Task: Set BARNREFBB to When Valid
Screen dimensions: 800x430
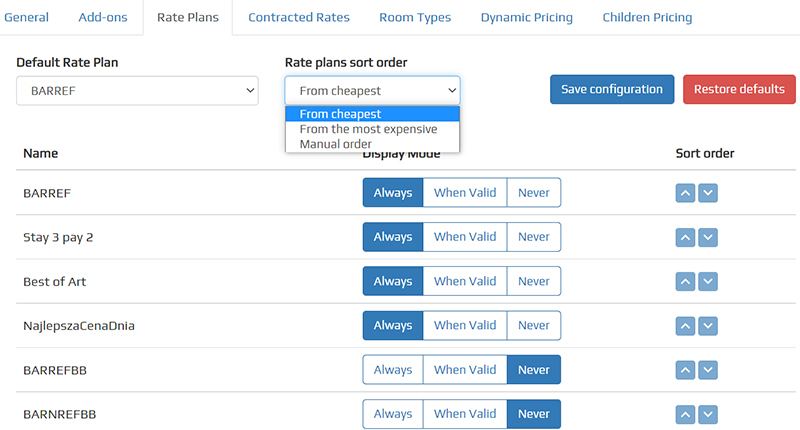Action: click(465, 414)
